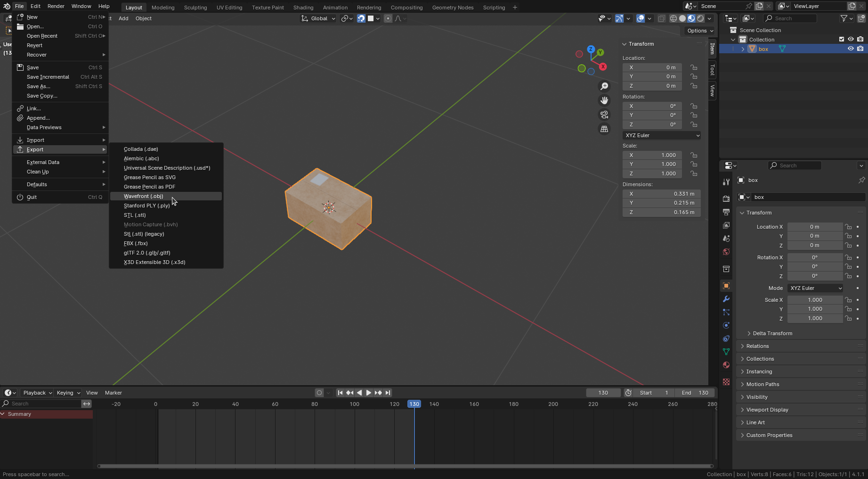Open the World properties tab

[726, 252]
